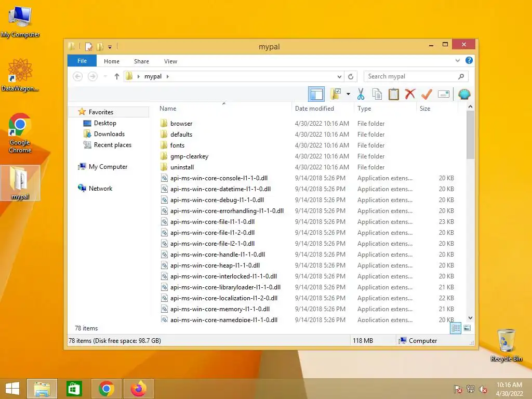This screenshot has height=399, width=532.
Task: Open the recent locations dropdown arrow
Action: [x=105, y=77]
